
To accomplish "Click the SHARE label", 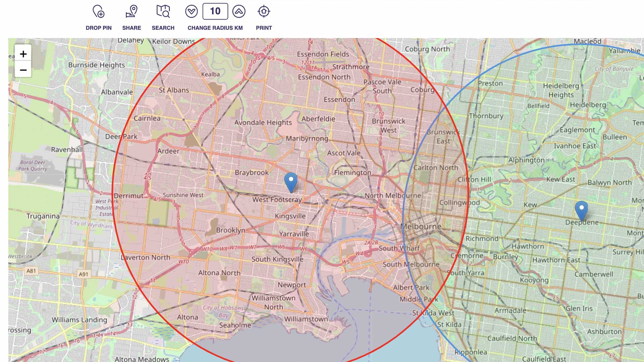I will [131, 28].
